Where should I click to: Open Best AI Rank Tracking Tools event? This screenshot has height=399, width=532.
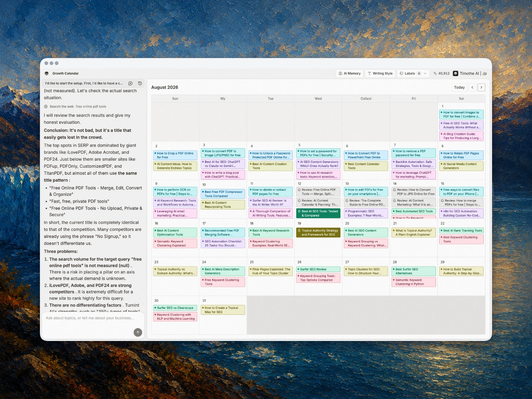pyautogui.click(x=461, y=231)
